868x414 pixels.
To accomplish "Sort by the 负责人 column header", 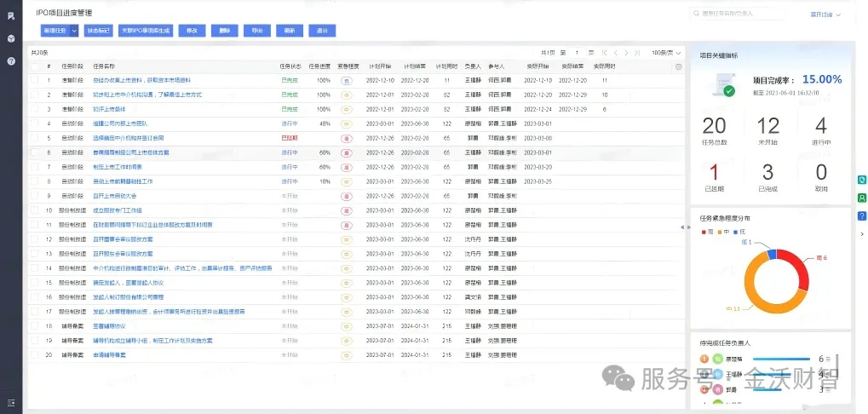I will click(x=473, y=66).
